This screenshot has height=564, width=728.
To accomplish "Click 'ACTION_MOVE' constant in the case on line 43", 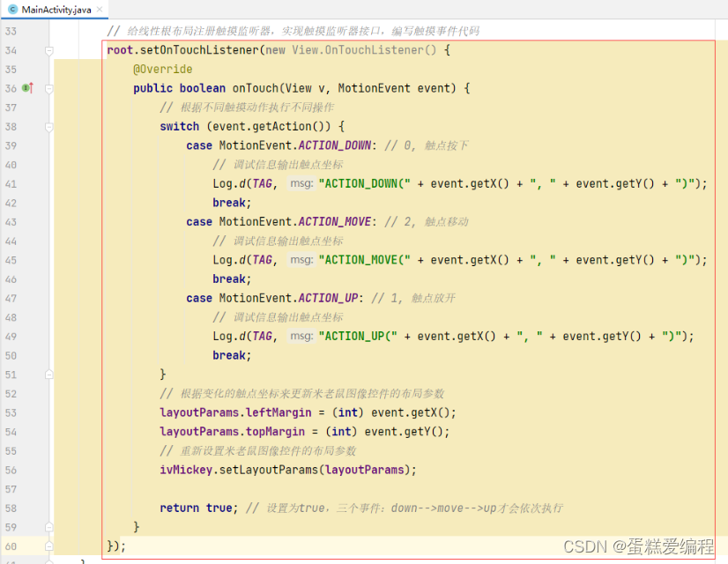I will [334, 221].
